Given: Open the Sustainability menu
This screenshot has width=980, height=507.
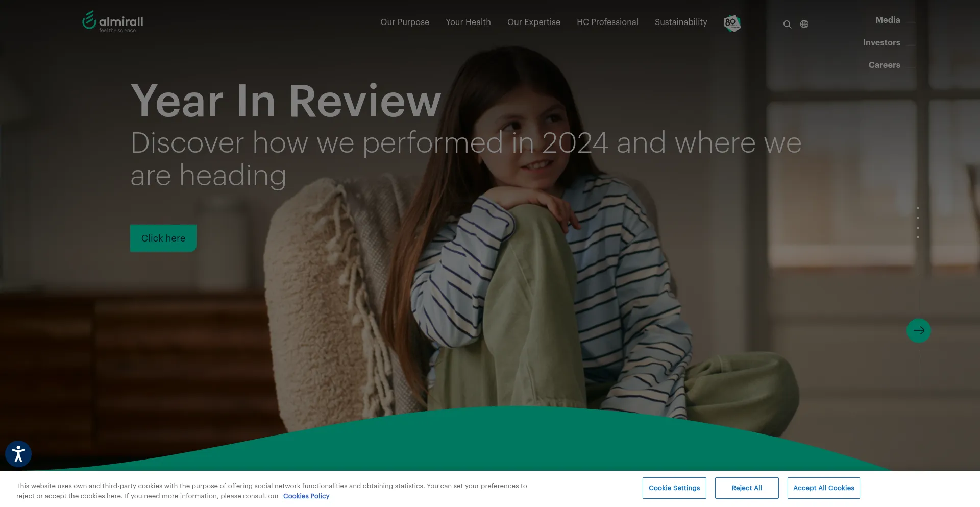Looking at the screenshot, I should coord(681,22).
